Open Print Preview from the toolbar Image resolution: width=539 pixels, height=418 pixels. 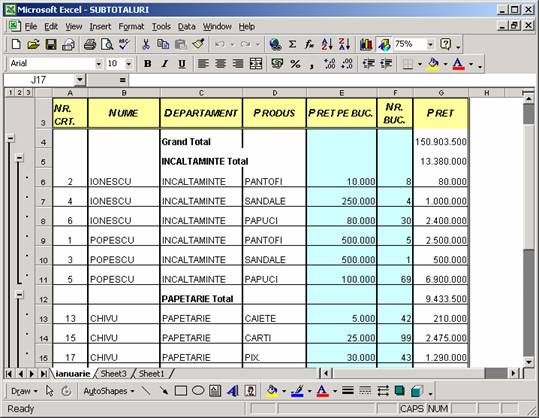pyautogui.click(x=107, y=44)
